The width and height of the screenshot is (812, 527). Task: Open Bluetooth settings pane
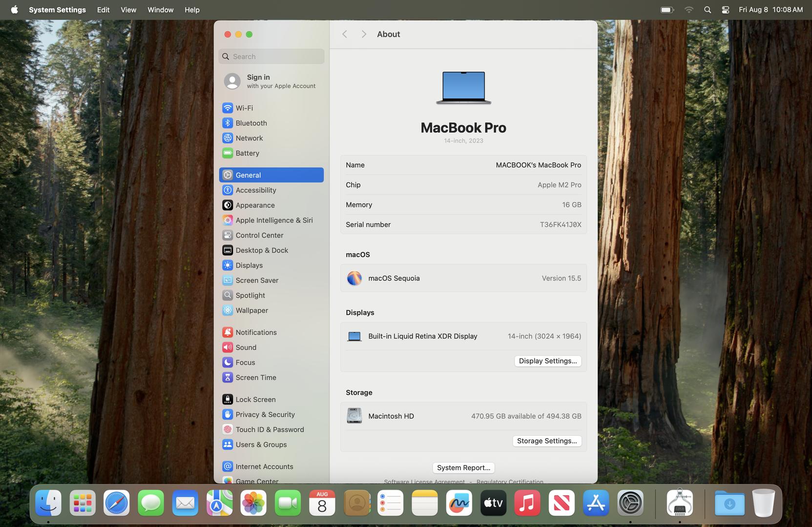(x=271, y=123)
